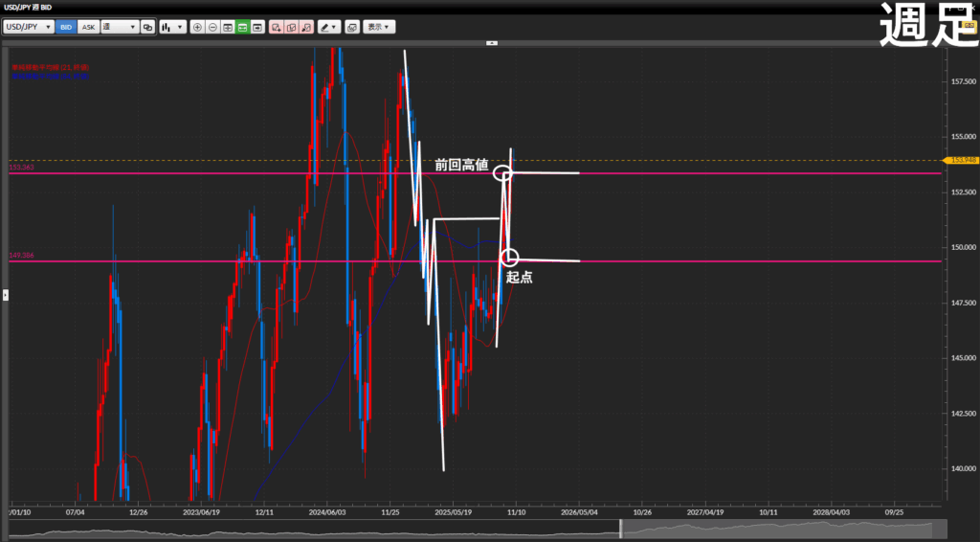Image resolution: width=980 pixels, height=542 pixels.
Task: Open the USD/JPY currency pair dropdown
Action: [x=29, y=28]
